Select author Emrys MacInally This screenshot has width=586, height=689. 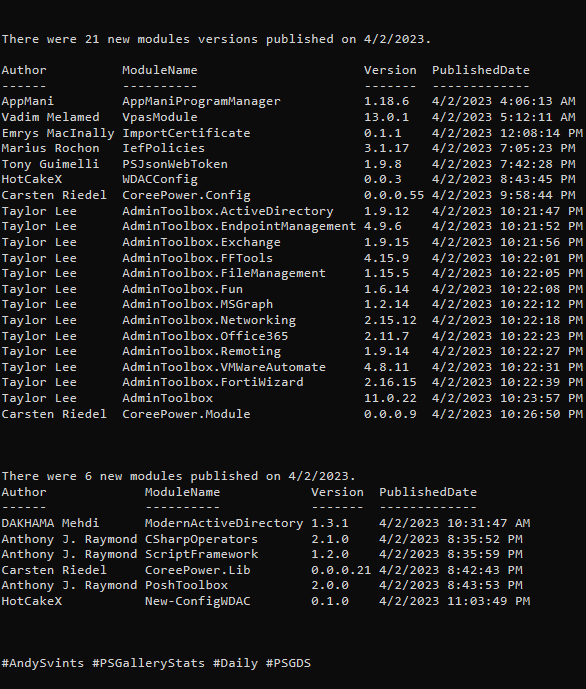(58, 133)
